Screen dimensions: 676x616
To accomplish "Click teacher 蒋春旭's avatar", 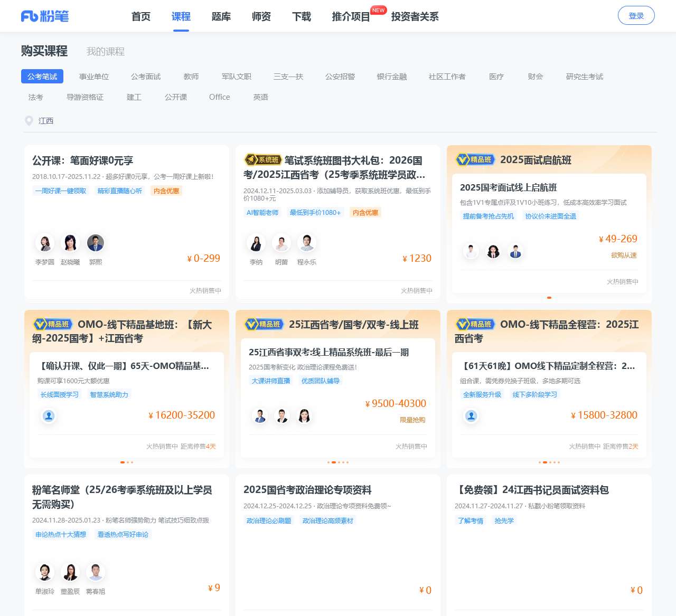I will click(x=96, y=572).
